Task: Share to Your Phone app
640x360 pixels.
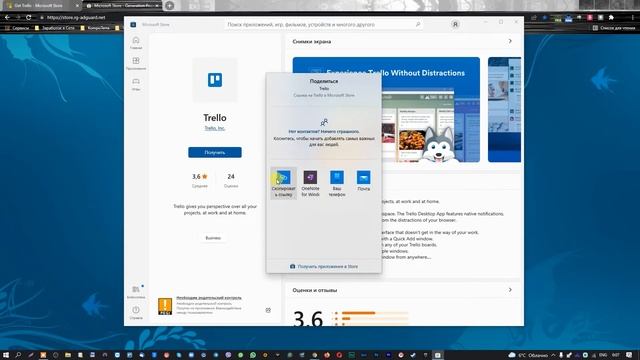Action: tap(337, 183)
